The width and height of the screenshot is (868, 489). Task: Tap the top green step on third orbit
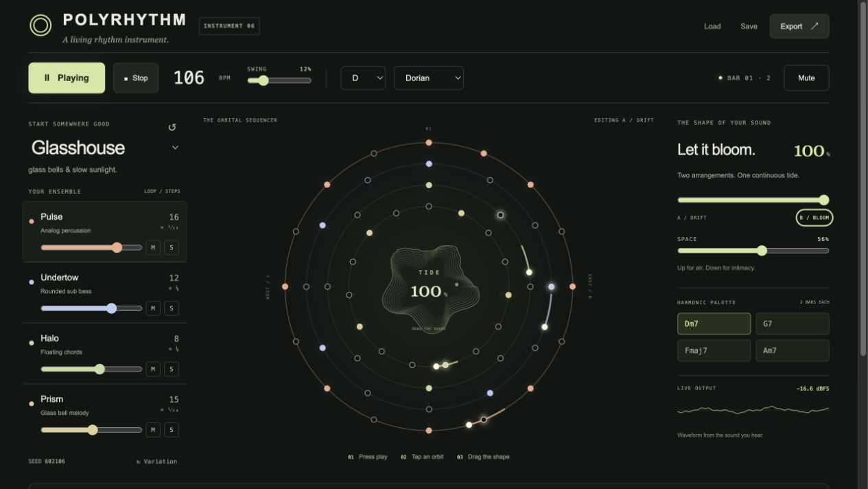[429, 185]
